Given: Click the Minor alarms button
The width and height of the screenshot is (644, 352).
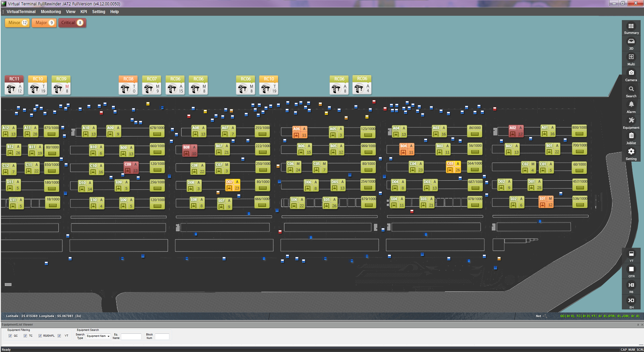Looking at the screenshot, I should (x=17, y=23).
